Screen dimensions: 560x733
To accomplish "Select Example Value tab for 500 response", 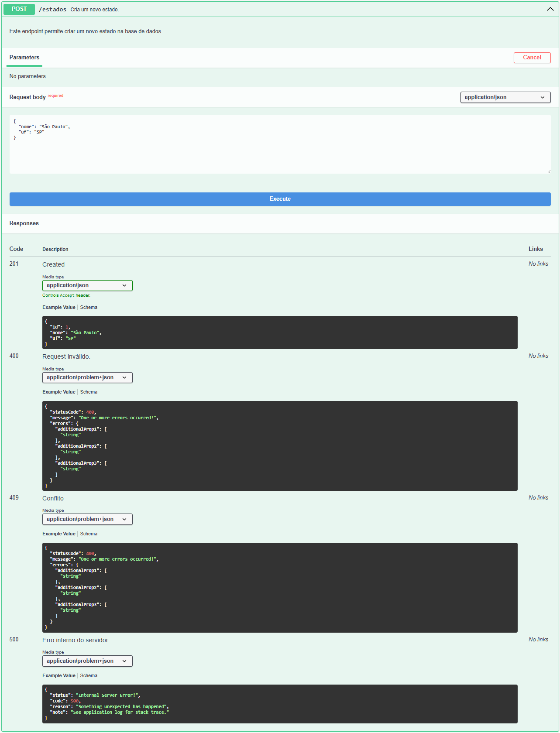I will [59, 676].
